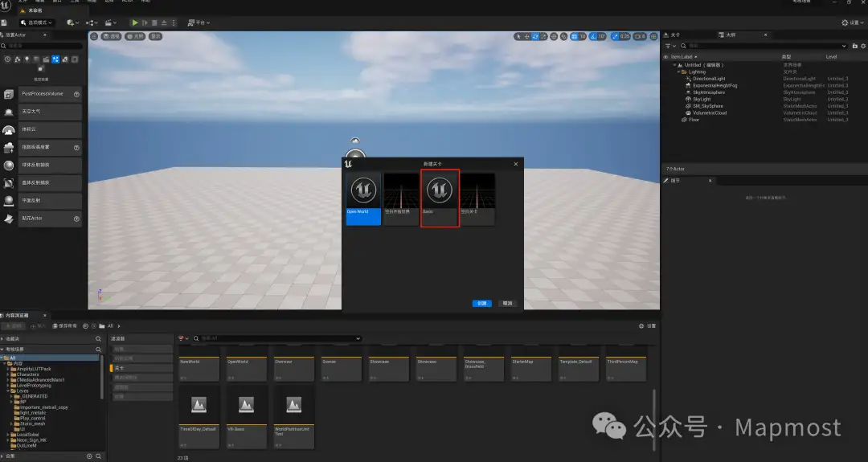
Task: Click the planar reflection actor icon
Action: [x=9, y=201]
